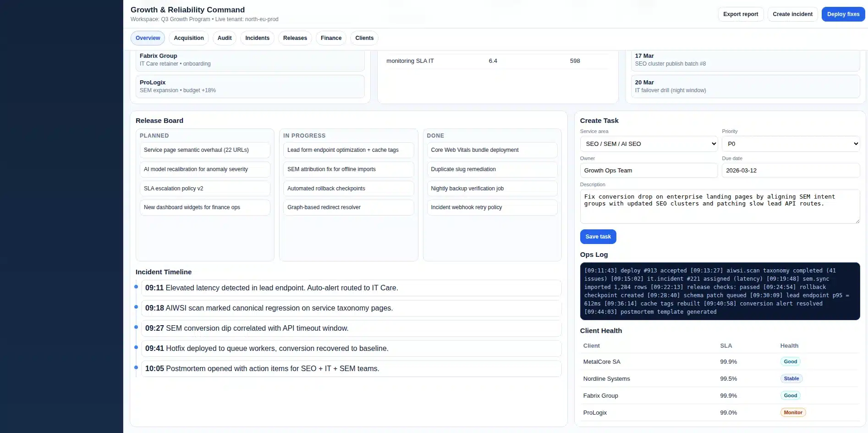The height and width of the screenshot is (433, 868).
Task: Select the 09:11 elevated latency timeline entry
Action: [x=351, y=288]
